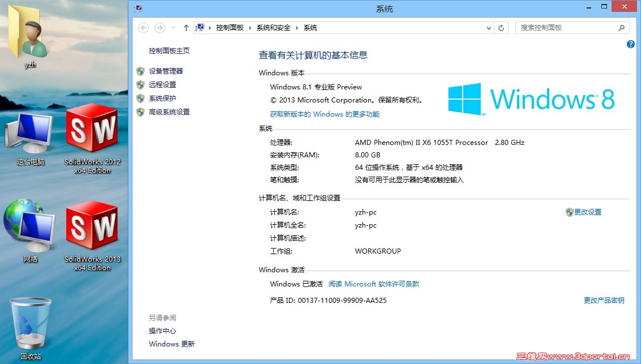Click 更改设置 link
The image size is (641, 364).
tap(587, 212)
